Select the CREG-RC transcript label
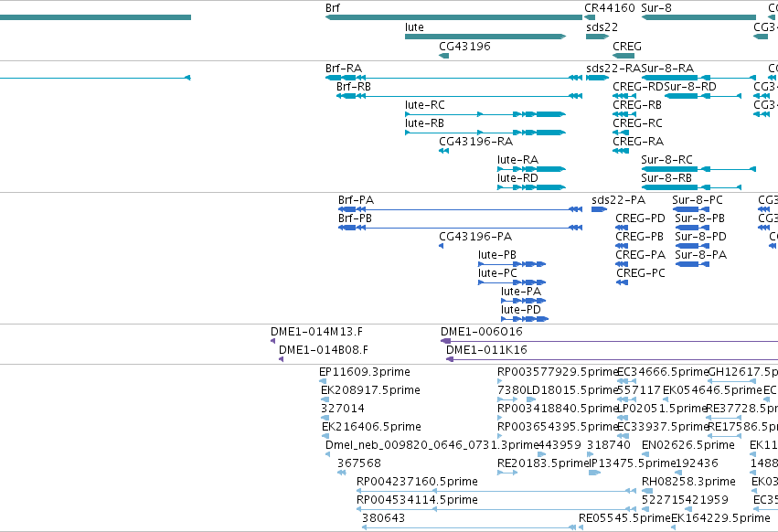This screenshot has width=778, height=532. click(637, 123)
